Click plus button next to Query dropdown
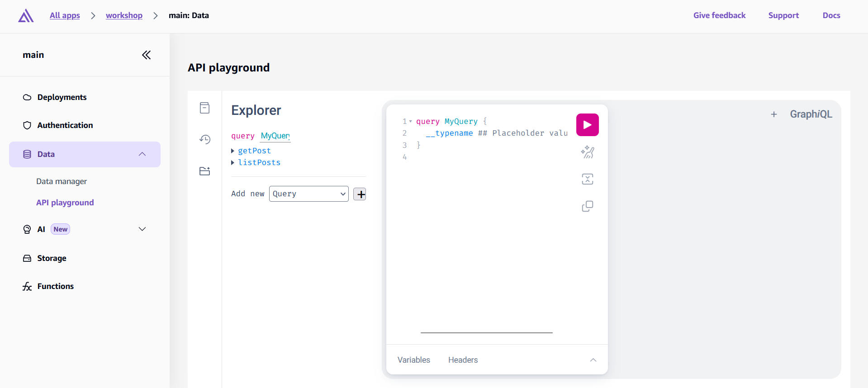This screenshot has width=868, height=388. pos(360,194)
